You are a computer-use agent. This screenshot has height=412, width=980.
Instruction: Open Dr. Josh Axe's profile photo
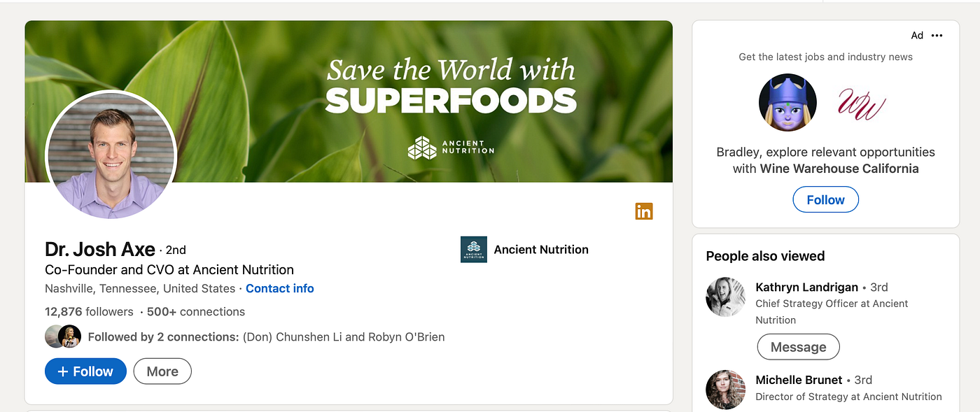point(111,155)
